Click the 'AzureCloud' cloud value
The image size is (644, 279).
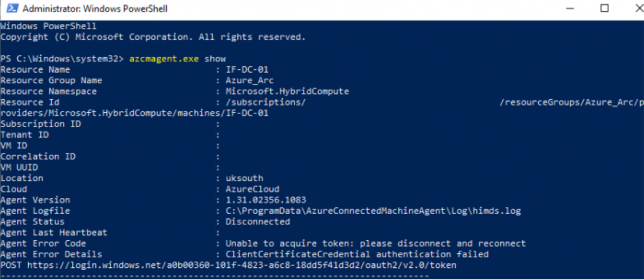tap(252, 189)
